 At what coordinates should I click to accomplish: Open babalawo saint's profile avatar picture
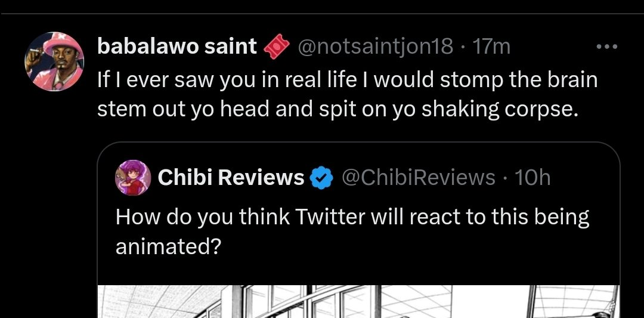(x=54, y=61)
